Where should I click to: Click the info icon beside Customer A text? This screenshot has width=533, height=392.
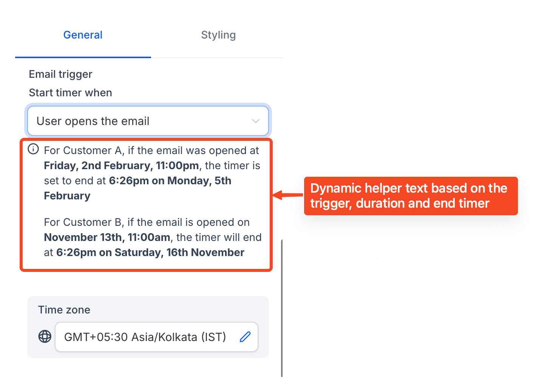click(x=33, y=149)
